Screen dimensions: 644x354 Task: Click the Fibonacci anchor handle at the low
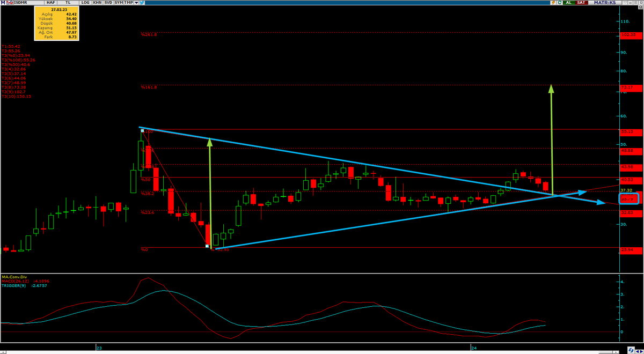click(207, 246)
